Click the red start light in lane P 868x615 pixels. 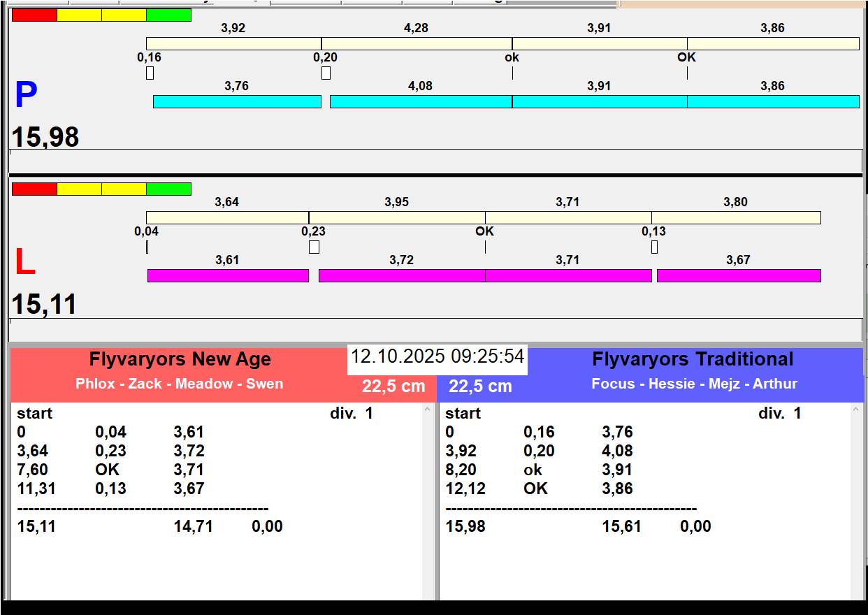pos(34,15)
